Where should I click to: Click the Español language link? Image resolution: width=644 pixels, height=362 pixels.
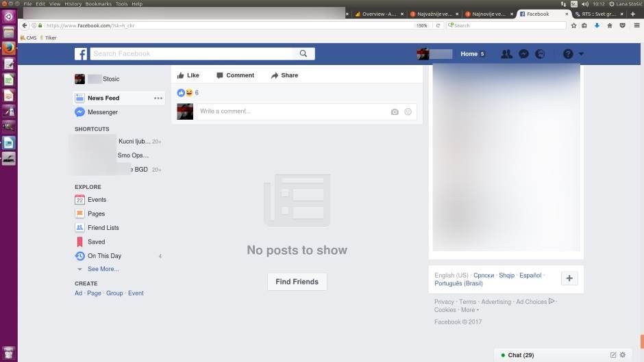530,275
